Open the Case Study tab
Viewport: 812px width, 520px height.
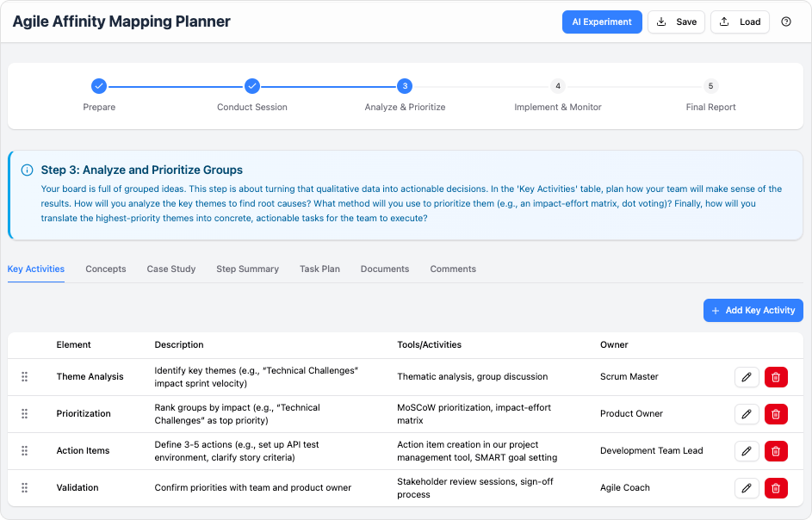pos(170,269)
